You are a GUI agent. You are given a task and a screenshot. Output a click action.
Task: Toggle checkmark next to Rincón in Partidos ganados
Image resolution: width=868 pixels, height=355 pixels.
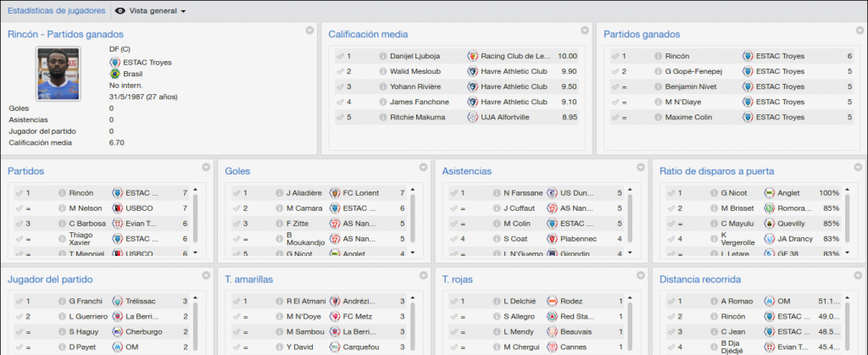615,56
